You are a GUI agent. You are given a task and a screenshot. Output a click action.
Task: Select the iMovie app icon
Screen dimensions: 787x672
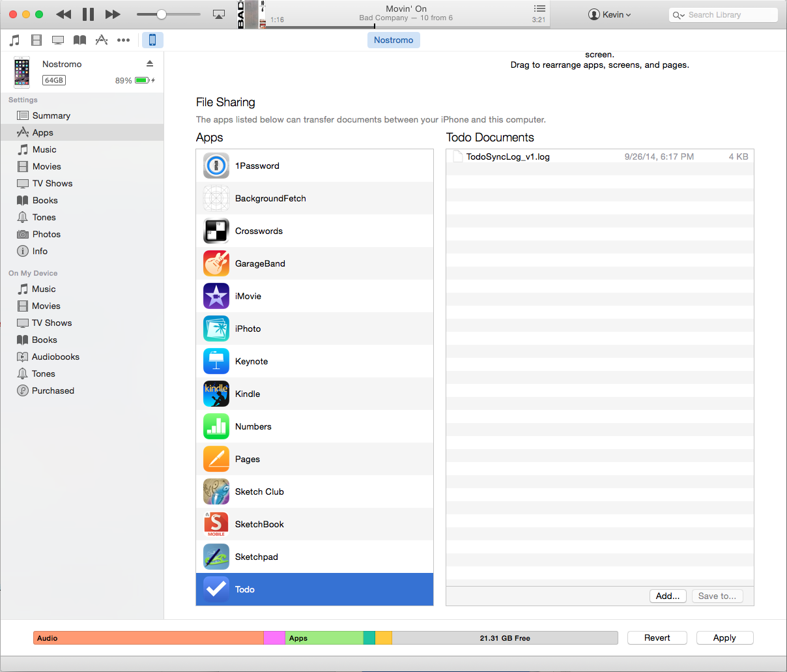point(216,296)
